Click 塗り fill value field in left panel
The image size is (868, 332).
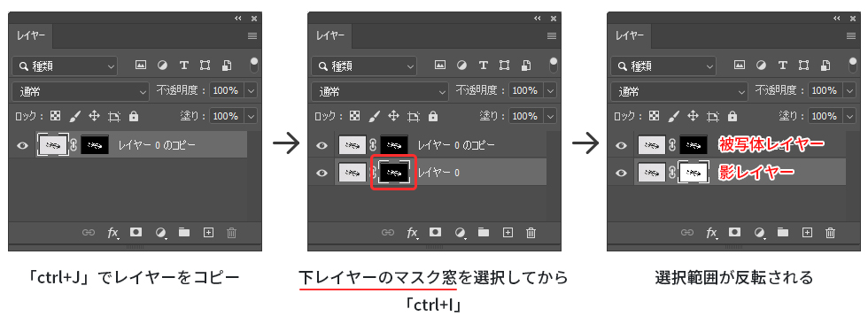(227, 116)
